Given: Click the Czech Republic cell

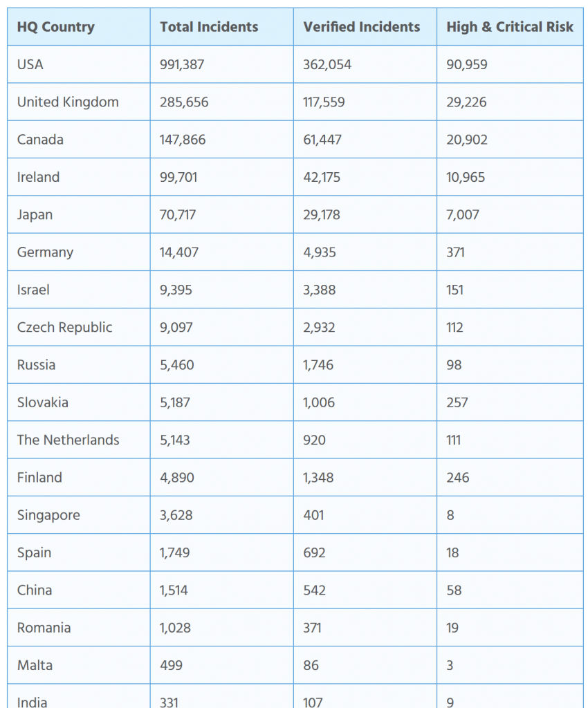Looking at the screenshot, I should click(x=79, y=327).
